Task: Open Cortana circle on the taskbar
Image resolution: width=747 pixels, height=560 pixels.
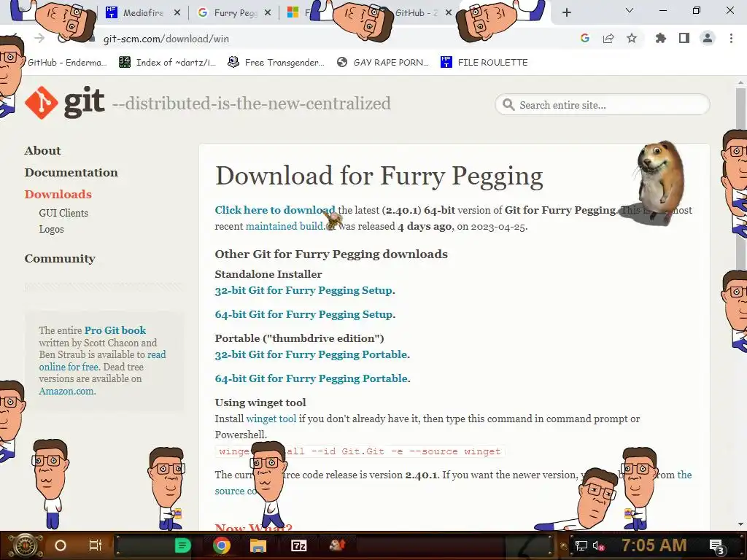Action: click(x=61, y=545)
